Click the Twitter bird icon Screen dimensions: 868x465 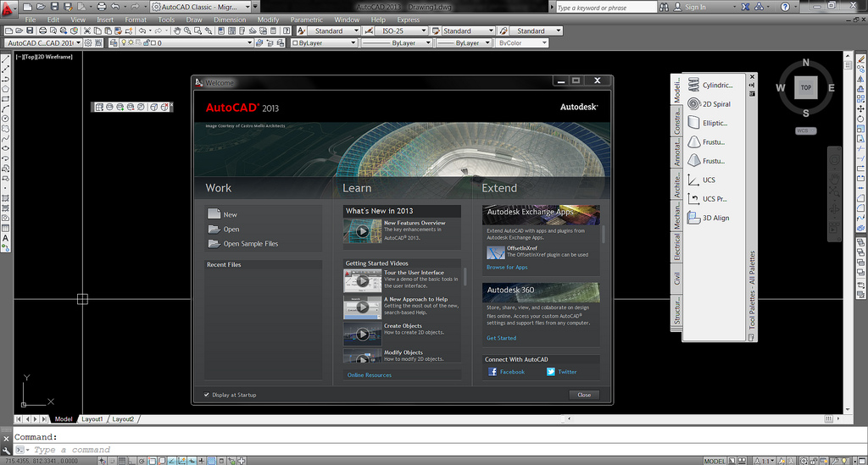click(551, 372)
